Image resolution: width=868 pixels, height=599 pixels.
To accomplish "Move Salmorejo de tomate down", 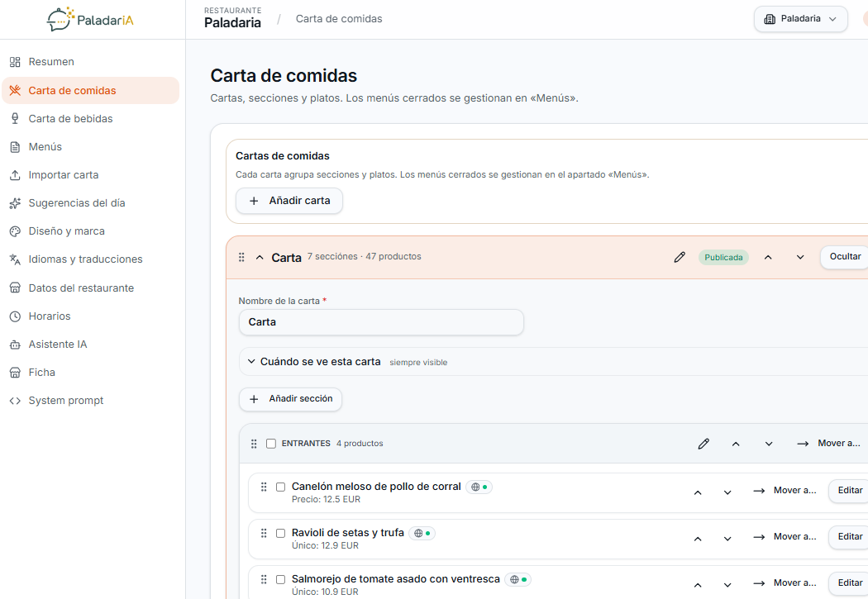I will point(727,584).
